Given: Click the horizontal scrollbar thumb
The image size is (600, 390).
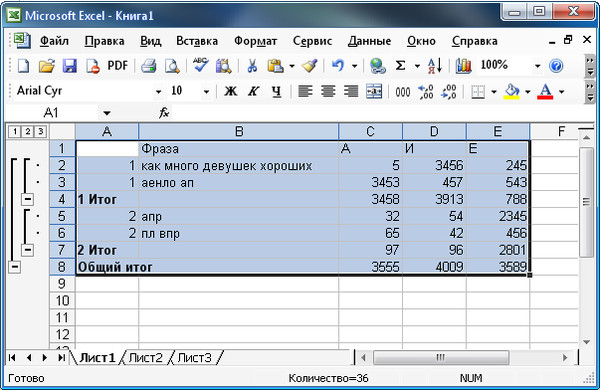Looking at the screenshot, I should click(x=441, y=358).
